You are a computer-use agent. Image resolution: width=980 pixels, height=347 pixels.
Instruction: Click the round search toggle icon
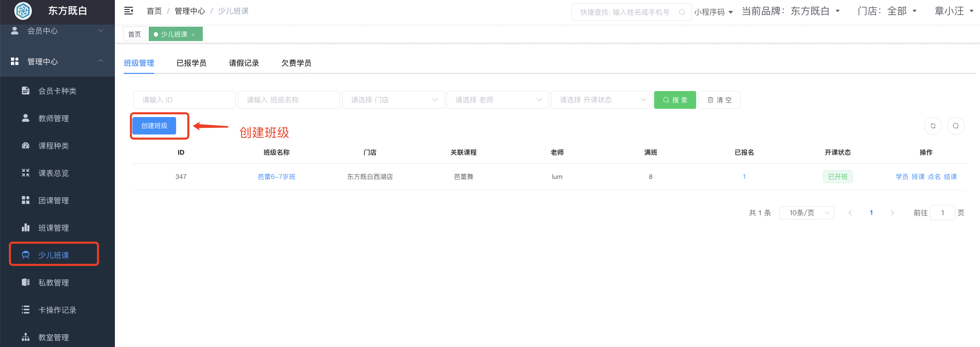[955, 126]
